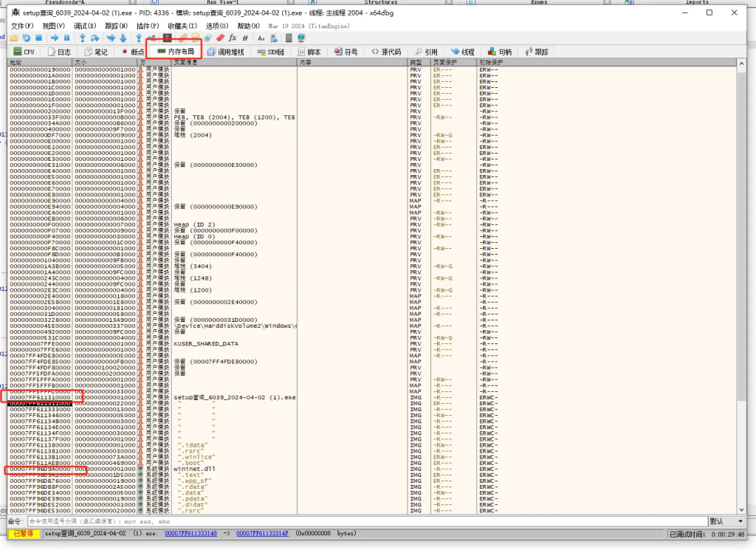Screen dimensions: 756x550
Task: Restart the debugged program
Action: click(27, 38)
